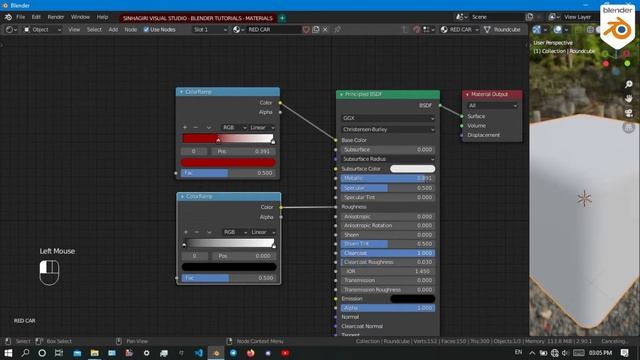Image resolution: width=640 pixels, height=360 pixels.
Task: Open taskbar search magnifier
Action: pyautogui.click(x=25, y=353)
